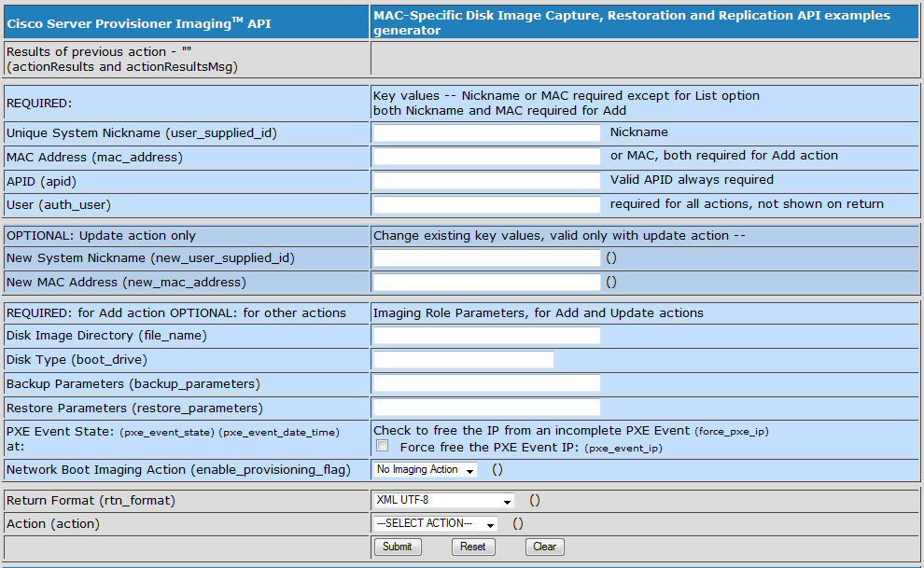This screenshot has height=568, width=924.
Task: Open the XML UTF-8 return format dropdown
Action: [x=443, y=500]
